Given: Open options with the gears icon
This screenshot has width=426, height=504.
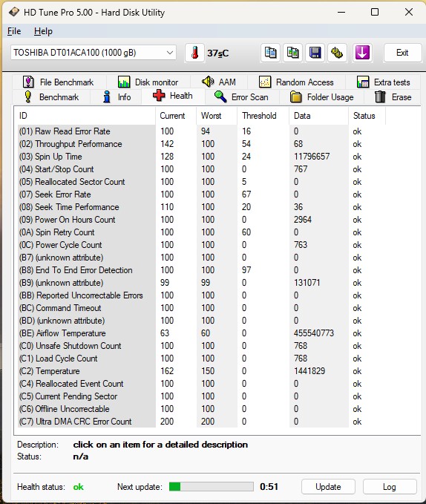Looking at the screenshot, I should pos(337,53).
